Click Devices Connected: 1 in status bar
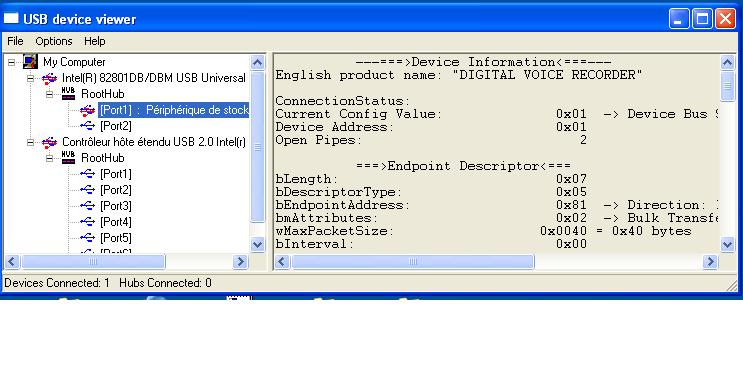Screen dimensions: 743x384 57,283
